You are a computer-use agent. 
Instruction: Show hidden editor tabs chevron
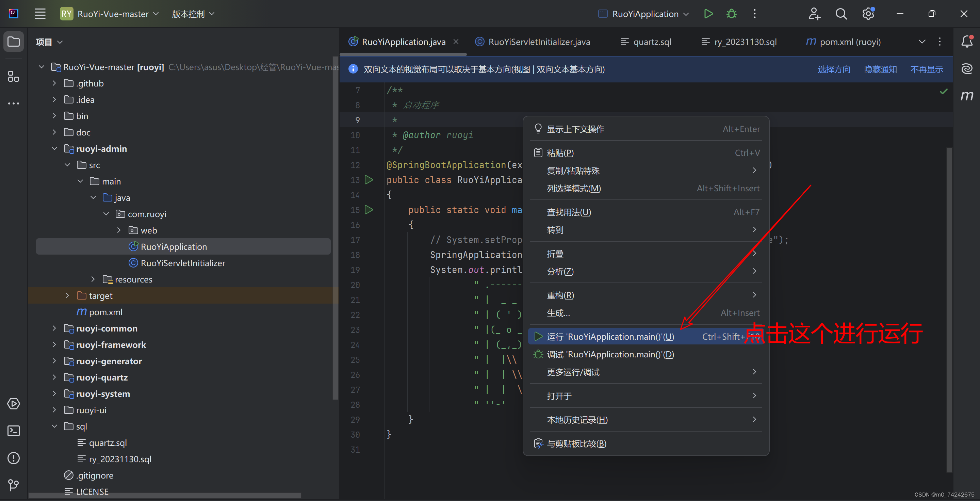tap(922, 42)
